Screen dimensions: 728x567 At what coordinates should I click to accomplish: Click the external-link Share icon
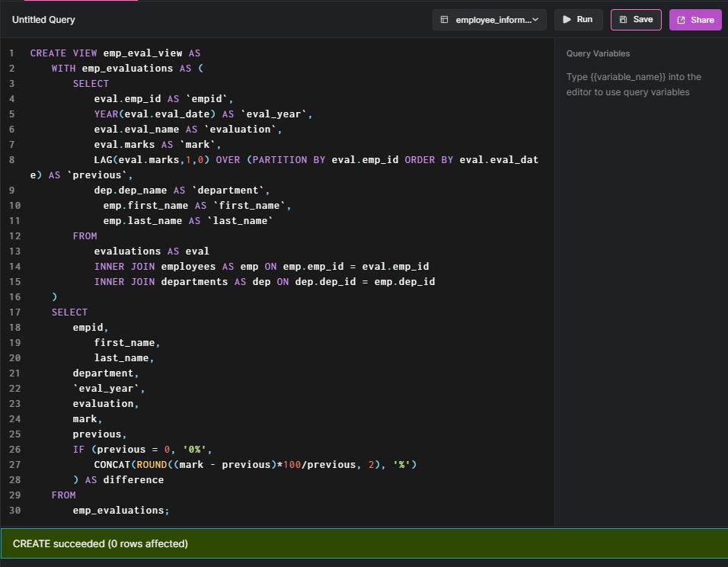tap(681, 20)
